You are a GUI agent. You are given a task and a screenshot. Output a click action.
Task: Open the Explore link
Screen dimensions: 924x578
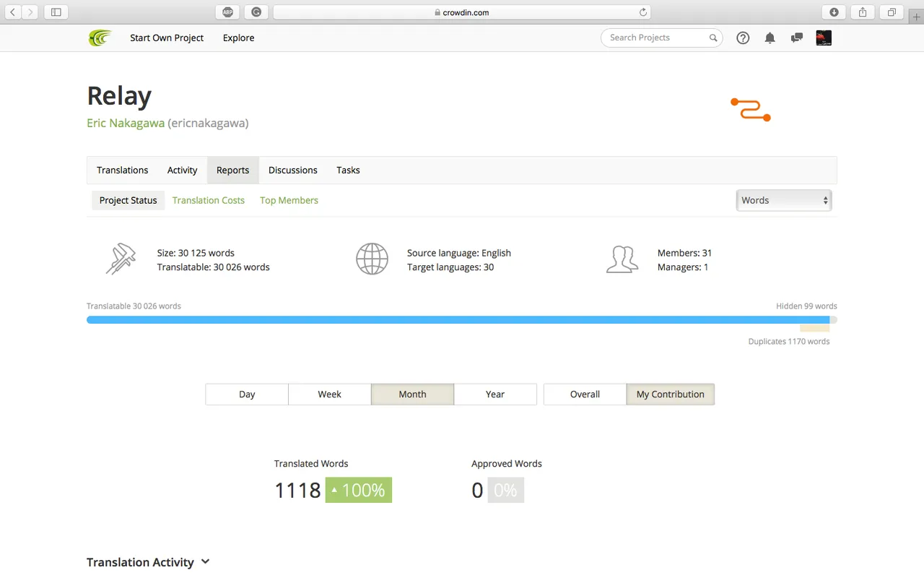(238, 38)
